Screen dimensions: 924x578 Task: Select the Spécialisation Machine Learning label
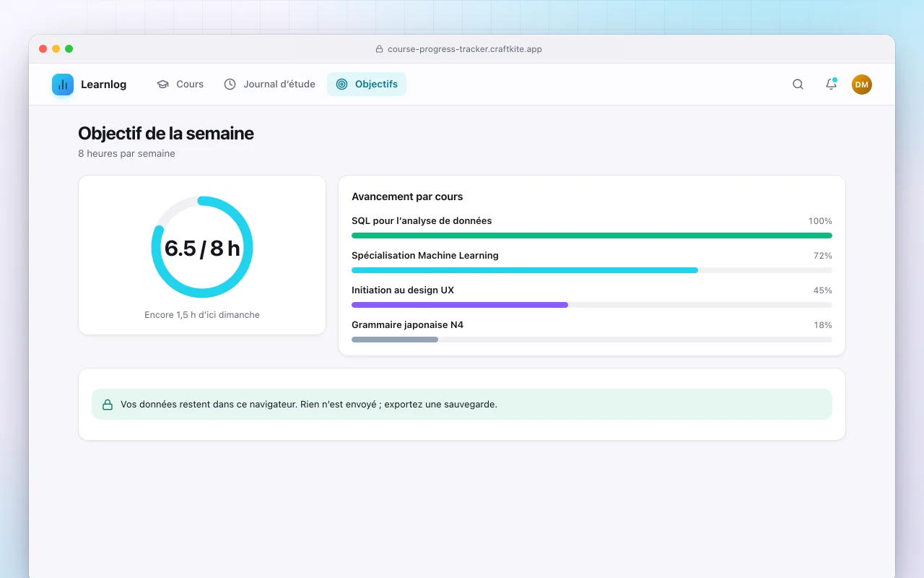(425, 256)
